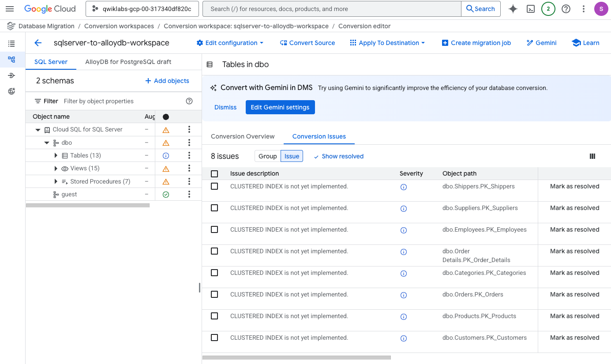Open more actions for Tables (13) row
611x364 pixels.
189,155
